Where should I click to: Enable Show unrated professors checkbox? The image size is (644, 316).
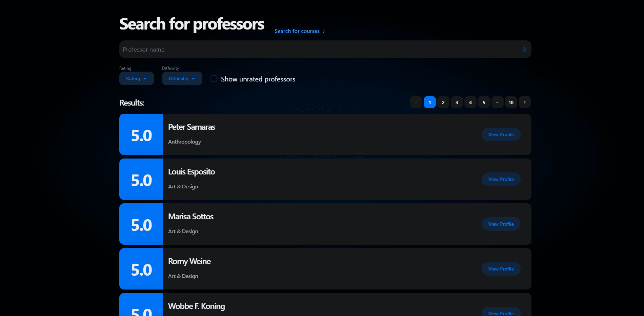click(214, 79)
